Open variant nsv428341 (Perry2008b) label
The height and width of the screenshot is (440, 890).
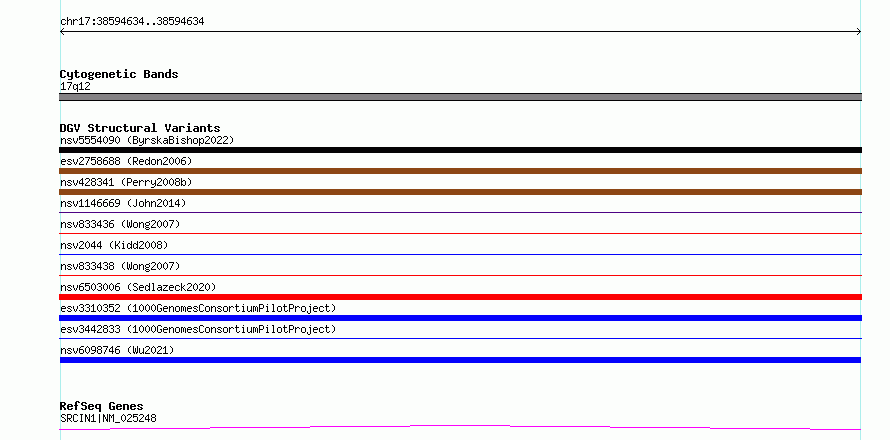[x=126, y=182]
